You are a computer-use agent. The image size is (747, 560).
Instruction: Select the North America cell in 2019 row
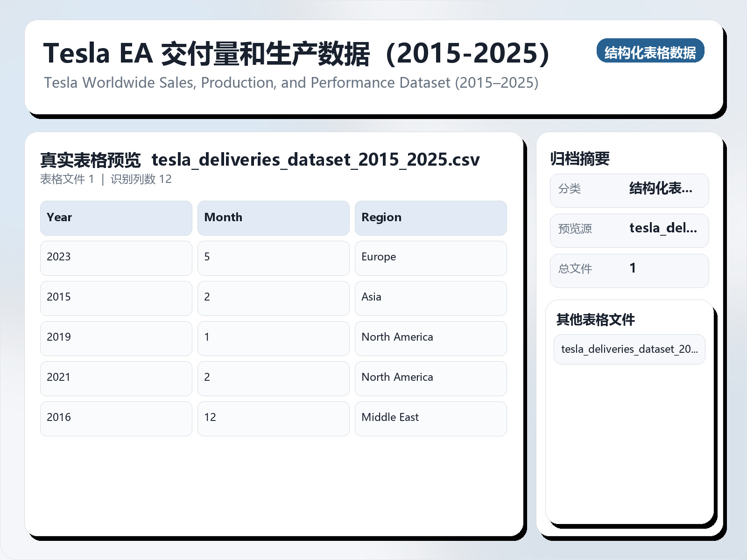click(430, 337)
